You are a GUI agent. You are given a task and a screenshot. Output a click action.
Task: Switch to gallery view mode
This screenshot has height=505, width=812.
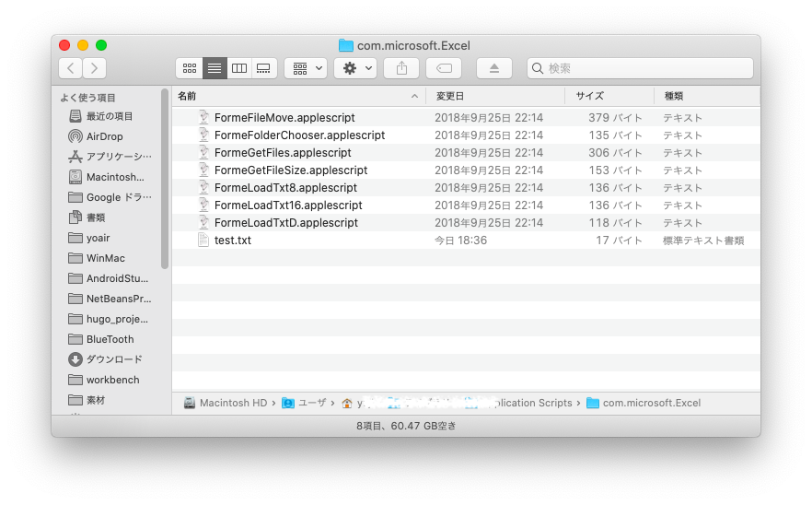pos(264,68)
